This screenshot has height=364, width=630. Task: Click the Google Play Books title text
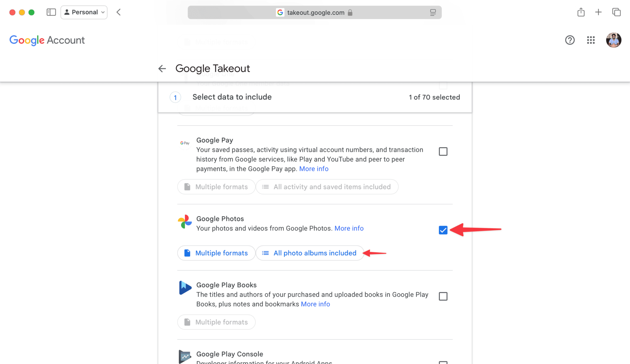pos(226,285)
